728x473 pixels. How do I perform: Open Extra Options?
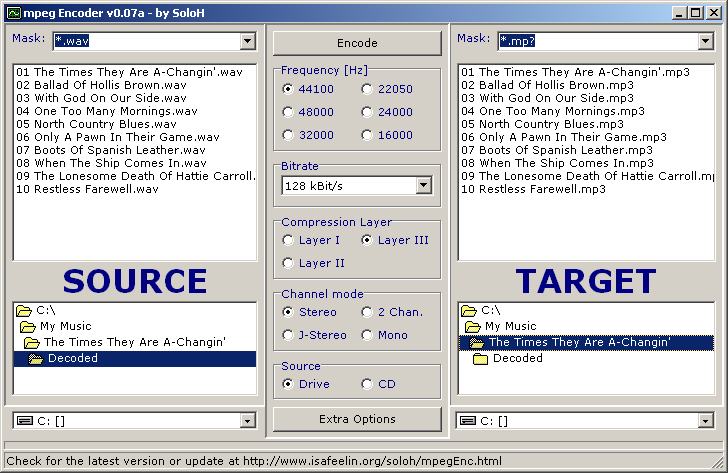pos(357,419)
